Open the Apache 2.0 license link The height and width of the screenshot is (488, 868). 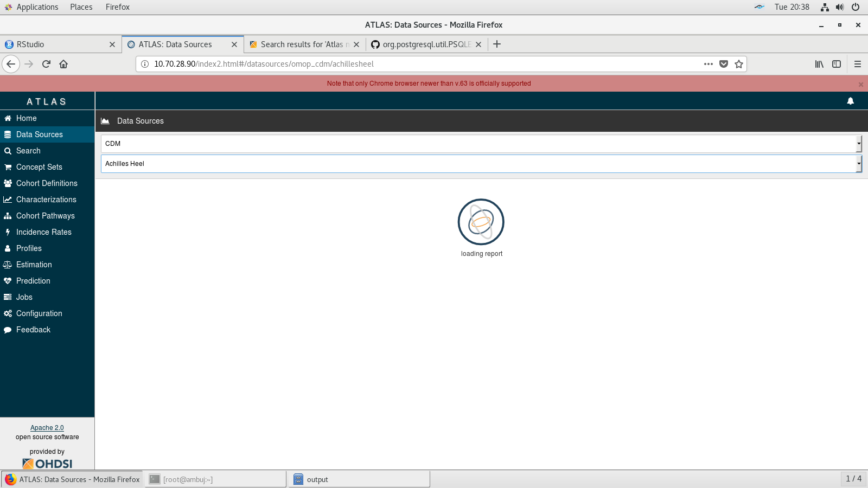pos(47,427)
